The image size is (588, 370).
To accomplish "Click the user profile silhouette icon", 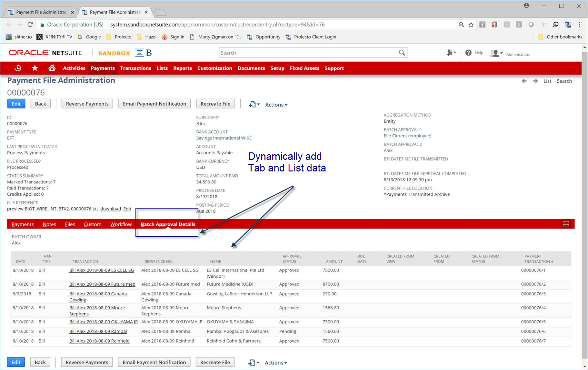I will pyautogui.click(x=495, y=53).
